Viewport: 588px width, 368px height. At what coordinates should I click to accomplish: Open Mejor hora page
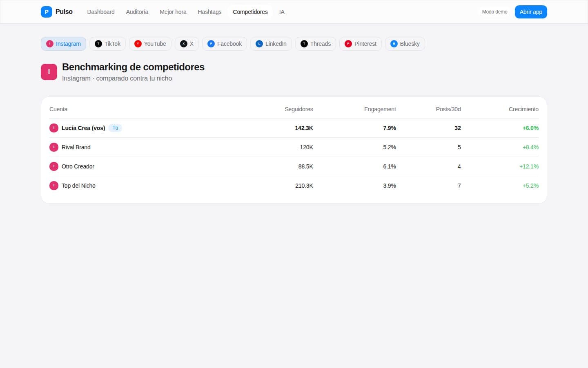point(173,12)
